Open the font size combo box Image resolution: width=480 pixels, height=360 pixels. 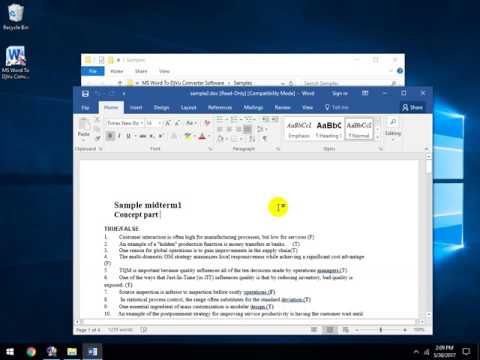tap(153, 123)
